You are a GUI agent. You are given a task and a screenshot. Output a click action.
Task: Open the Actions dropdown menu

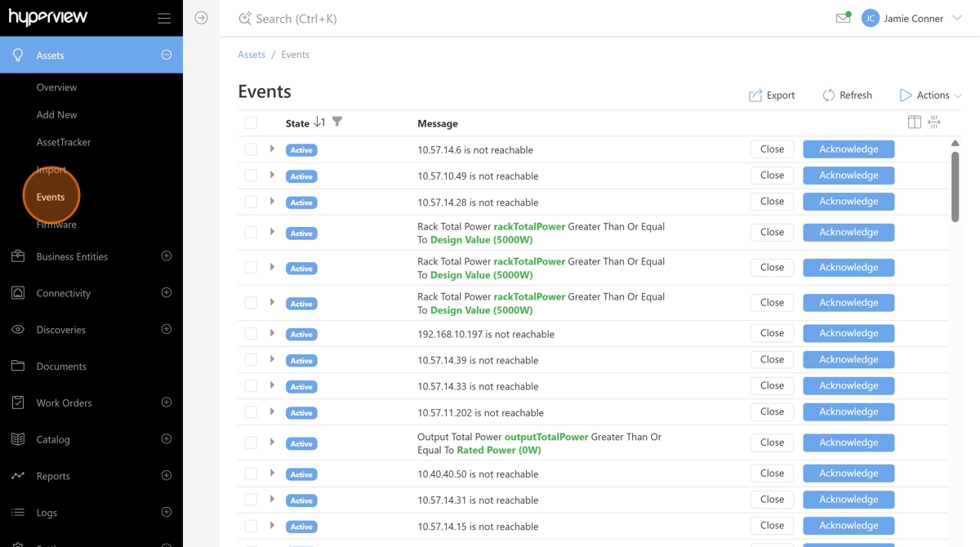[x=930, y=96]
